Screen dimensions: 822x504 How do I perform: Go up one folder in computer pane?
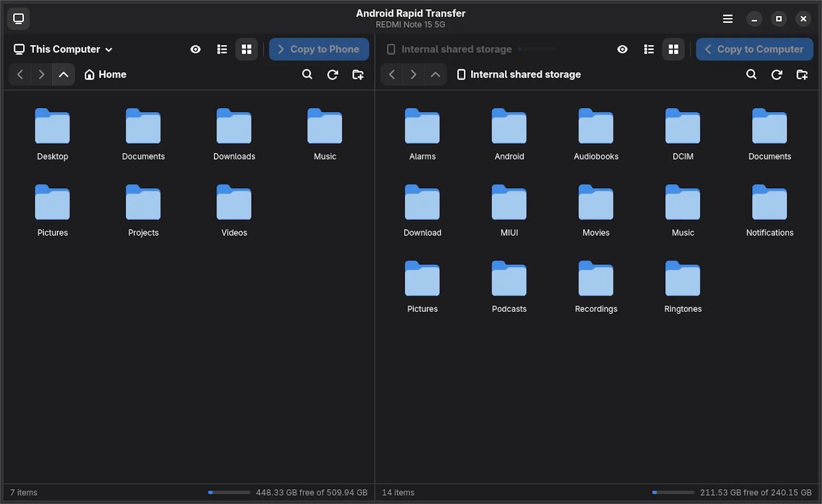click(64, 74)
